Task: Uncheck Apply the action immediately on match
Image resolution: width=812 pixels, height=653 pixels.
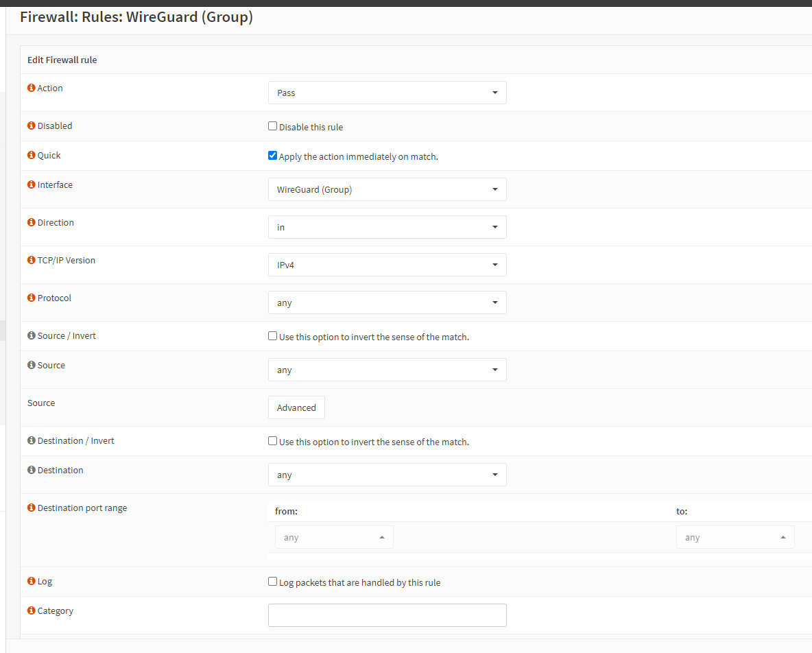Action: tap(272, 156)
